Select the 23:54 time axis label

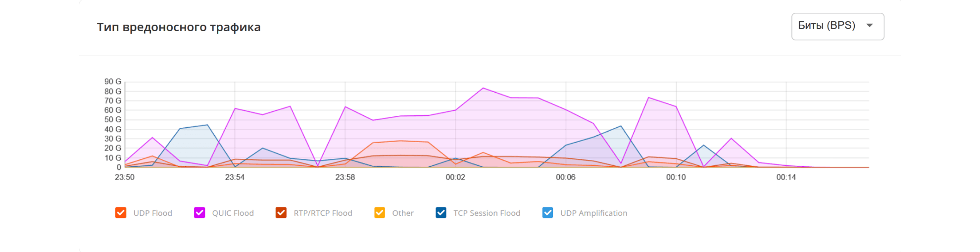[235, 177]
